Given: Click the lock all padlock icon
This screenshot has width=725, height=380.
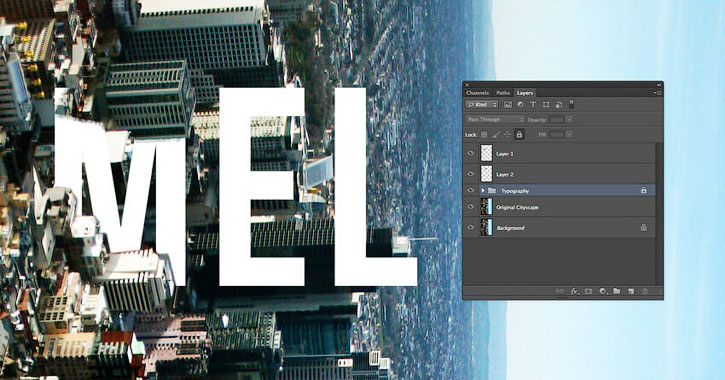Looking at the screenshot, I should tap(519, 135).
